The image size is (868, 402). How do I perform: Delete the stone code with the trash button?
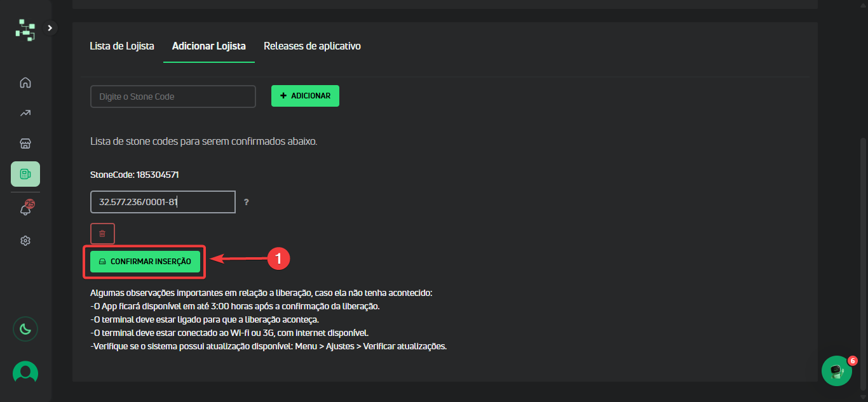(x=102, y=234)
